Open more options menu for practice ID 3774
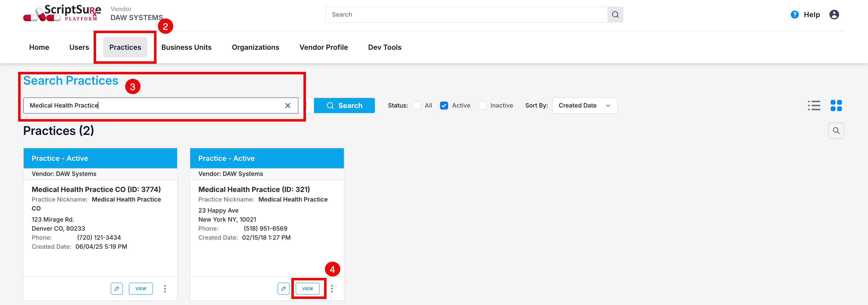The height and width of the screenshot is (305, 868). tap(165, 288)
